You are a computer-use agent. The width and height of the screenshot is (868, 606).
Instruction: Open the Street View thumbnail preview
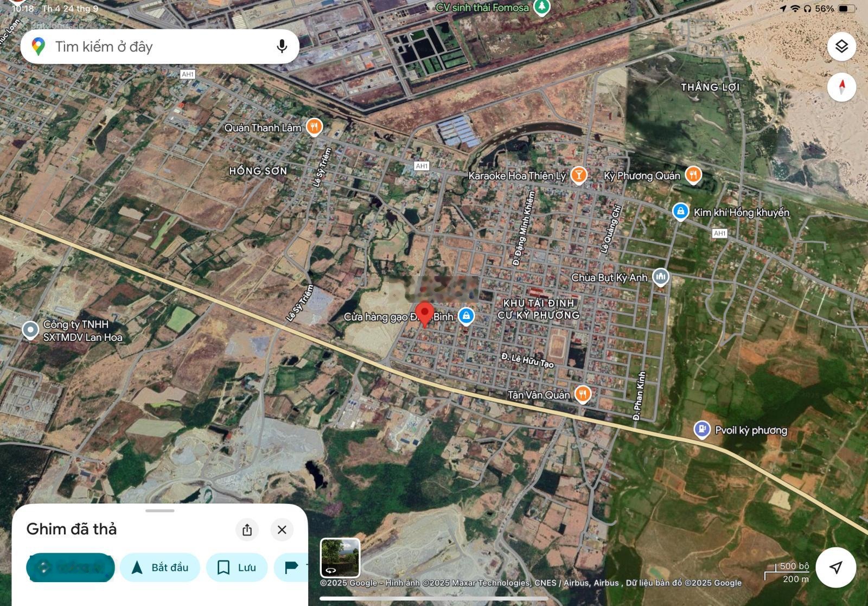point(340,558)
